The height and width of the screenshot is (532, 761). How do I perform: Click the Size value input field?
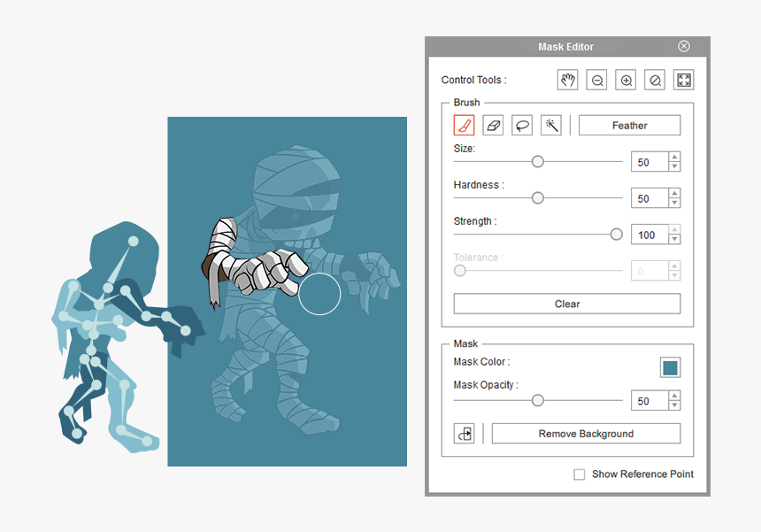pyautogui.click(x=649, y=162)
